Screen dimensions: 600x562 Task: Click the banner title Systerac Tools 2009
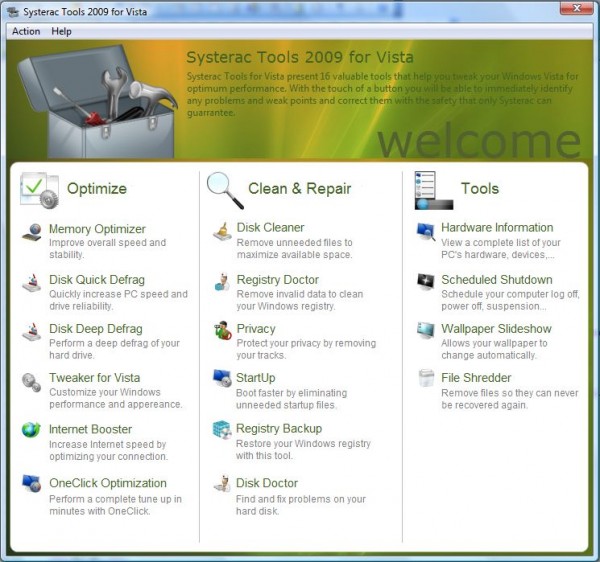pyautogui.click(x=300, y=57)
